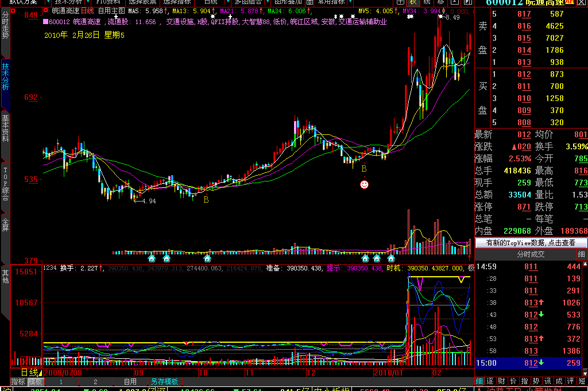Click the scroll-down arrow of the trade list
This screenshot has width=588, height=391.
pos(585,373)
